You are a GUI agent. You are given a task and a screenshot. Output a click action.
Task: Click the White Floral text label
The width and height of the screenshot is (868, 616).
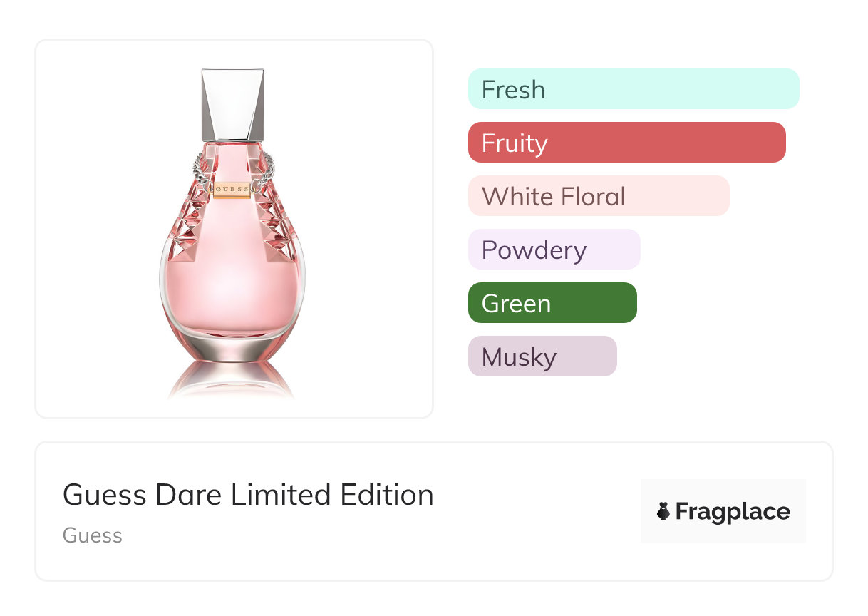point(554,197)
